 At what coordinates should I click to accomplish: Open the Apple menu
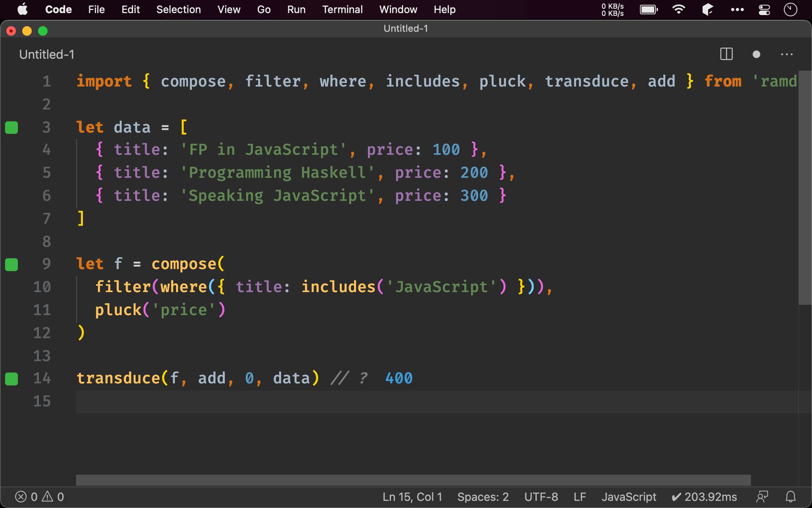pos(23,9)
